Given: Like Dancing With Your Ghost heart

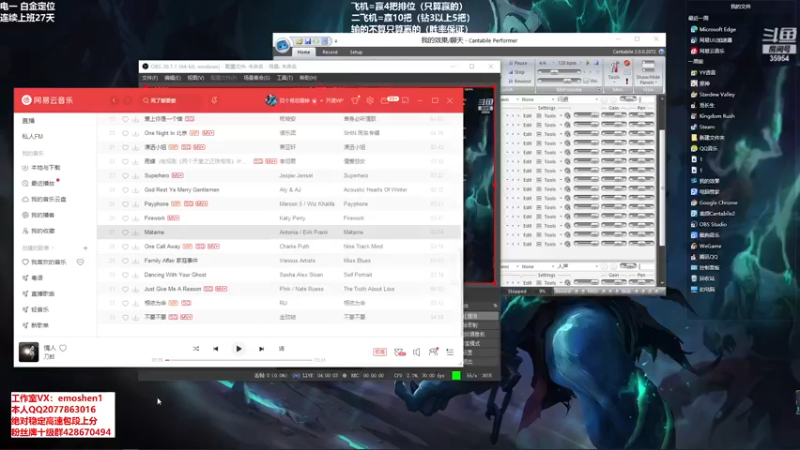Looking at the screenshot, I should point(125,274).
